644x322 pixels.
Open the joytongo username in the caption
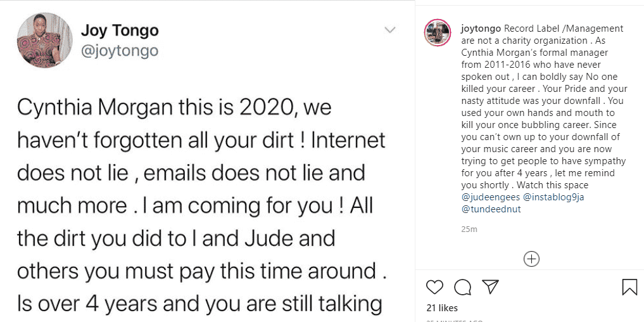pyautogui.click(x=481, y=29)
